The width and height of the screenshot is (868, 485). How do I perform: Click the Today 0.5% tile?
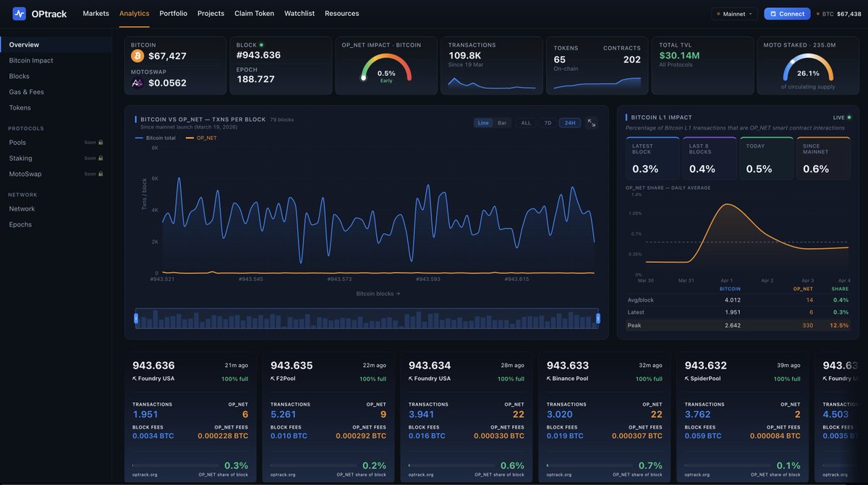coord(767,159)
